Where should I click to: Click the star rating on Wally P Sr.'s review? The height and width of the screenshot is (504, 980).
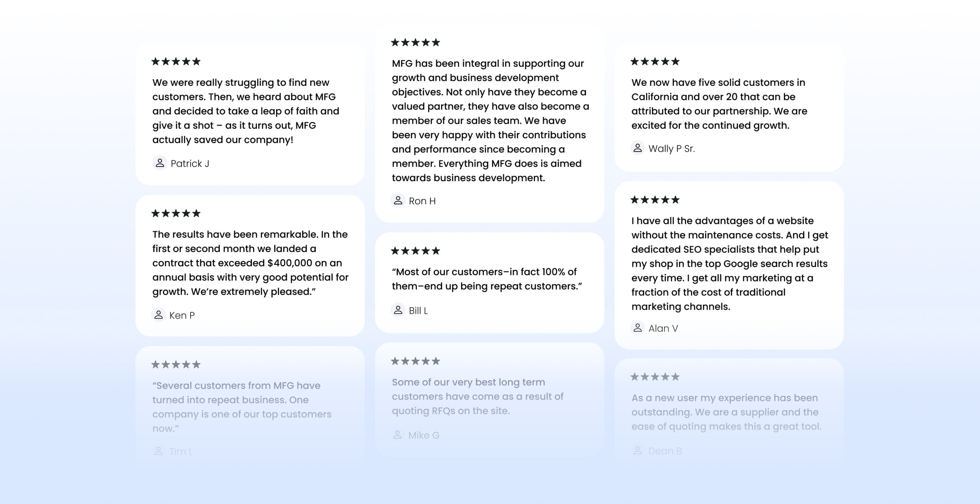click(655, 61)
